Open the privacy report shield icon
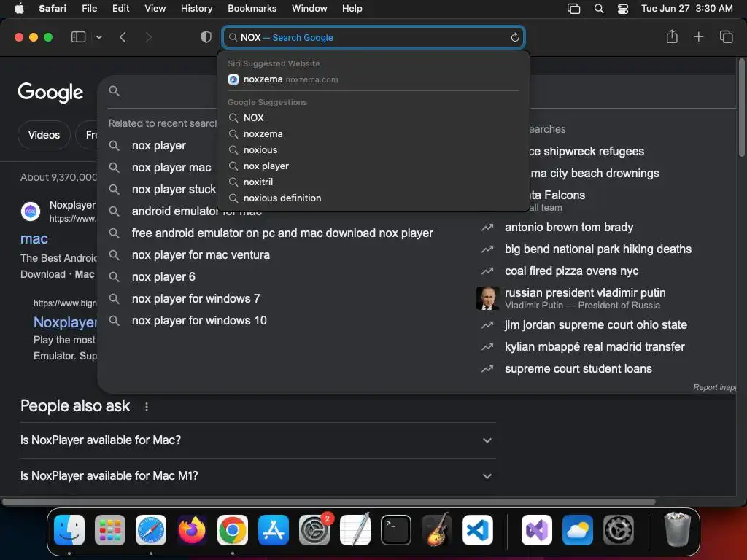 pyautogui.click(x=206, y=37)
